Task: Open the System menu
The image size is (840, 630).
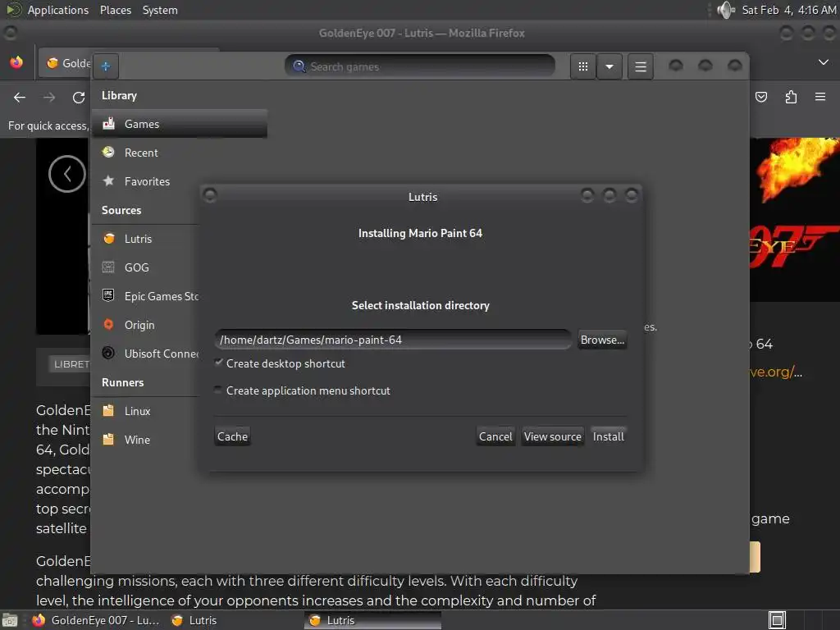Action: 160,10
